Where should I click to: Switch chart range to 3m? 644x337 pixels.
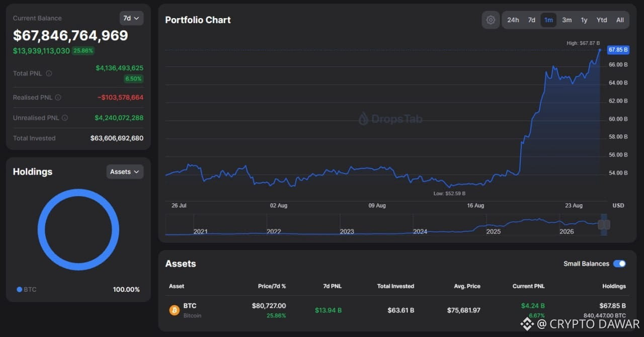coord(567,20)
